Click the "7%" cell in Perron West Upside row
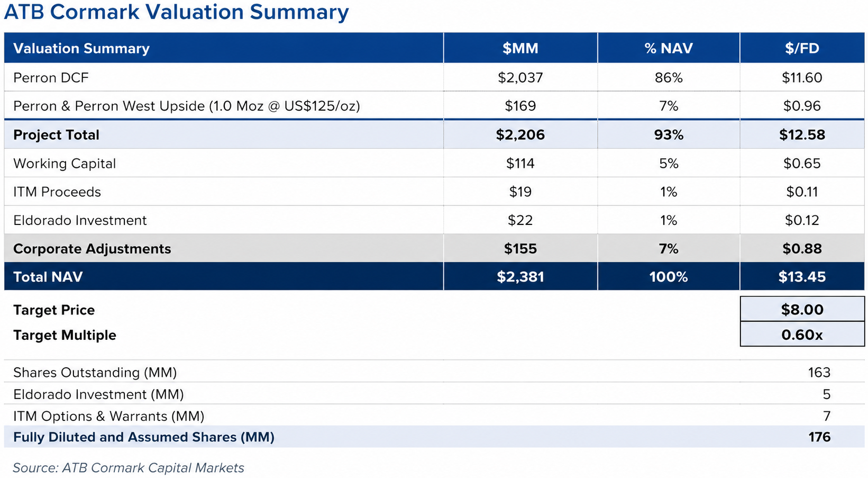Viewport: 868px width, 478px height. click(x=669, y=106)
